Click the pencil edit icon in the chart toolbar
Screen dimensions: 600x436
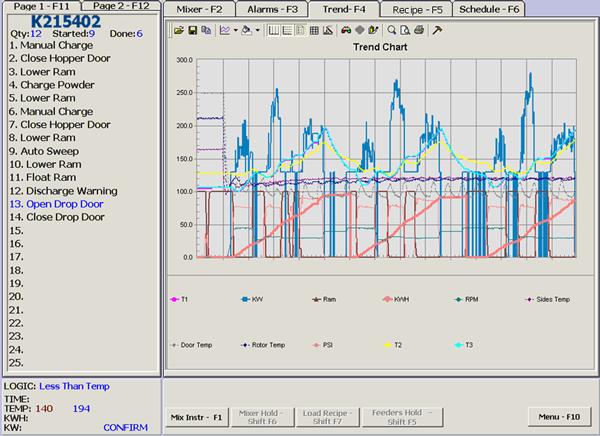point(373,30)
